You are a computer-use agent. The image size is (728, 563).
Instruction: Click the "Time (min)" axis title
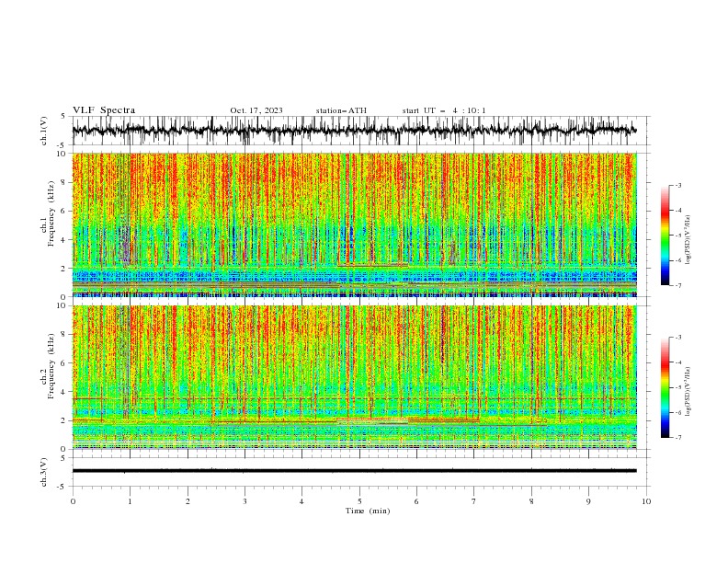368,511
